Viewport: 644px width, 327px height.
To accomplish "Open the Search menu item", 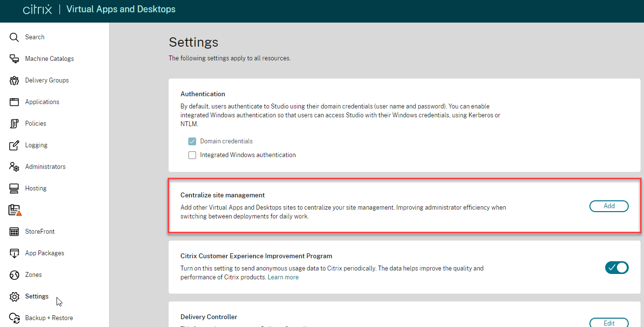I will (35, 37).
